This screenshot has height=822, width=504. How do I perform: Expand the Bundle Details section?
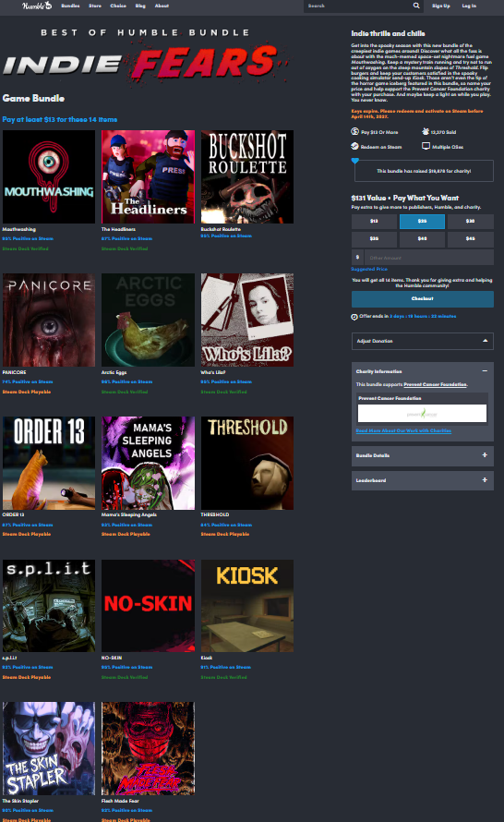[x=422, y=455]
